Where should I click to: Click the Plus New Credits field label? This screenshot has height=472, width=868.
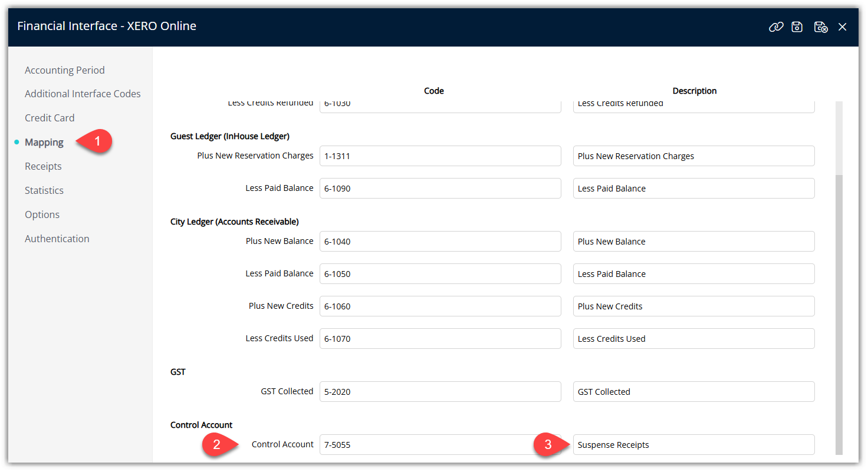[x=281, y=306]
